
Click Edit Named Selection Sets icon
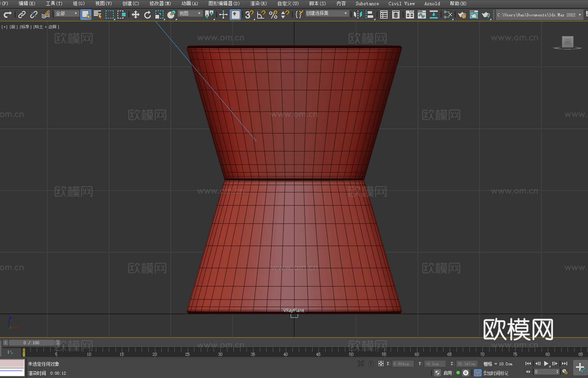[x=299, y=14]
